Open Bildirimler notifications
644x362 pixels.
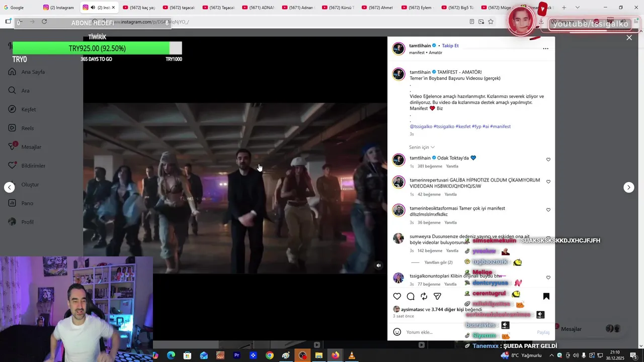(x=27, y=166)
